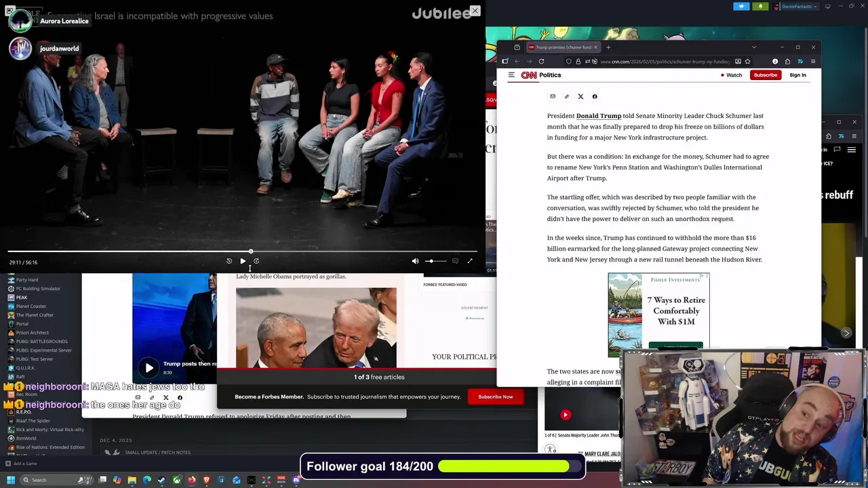
Task: Reload the CNN page
Action: coord(541,62)
